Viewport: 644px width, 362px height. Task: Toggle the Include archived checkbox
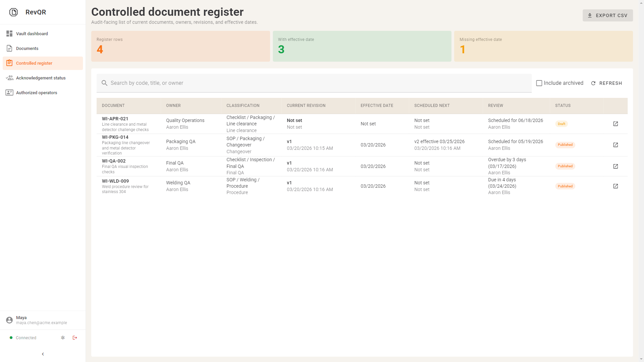coord(539,83)
